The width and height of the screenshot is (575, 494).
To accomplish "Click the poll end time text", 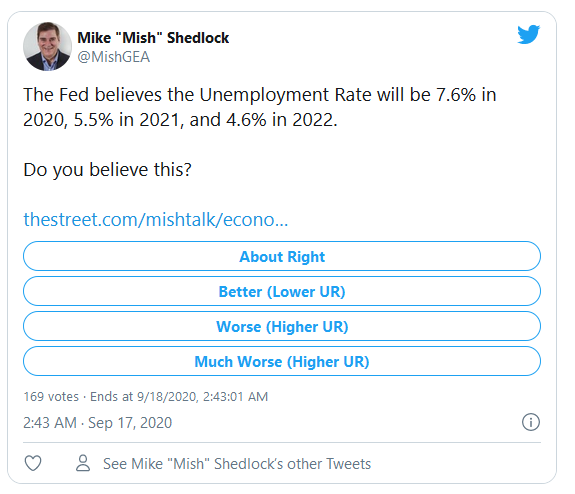I will click(179, 396).
